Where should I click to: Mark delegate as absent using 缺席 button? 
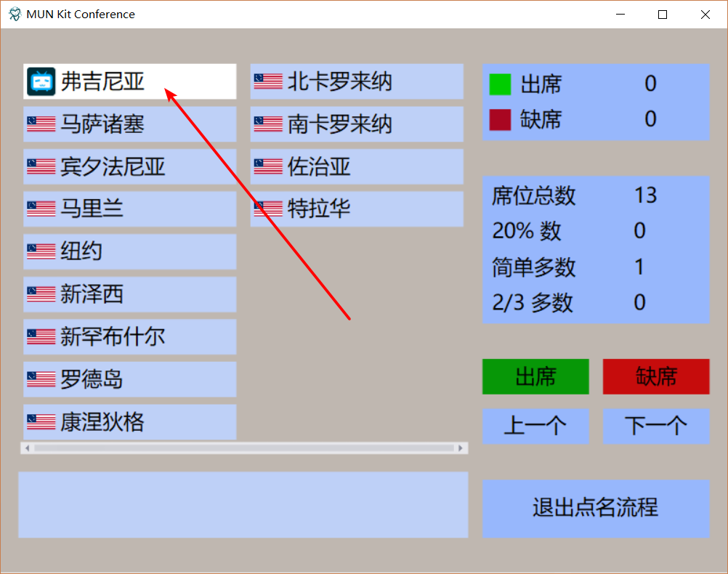click(x=655, y=376)
